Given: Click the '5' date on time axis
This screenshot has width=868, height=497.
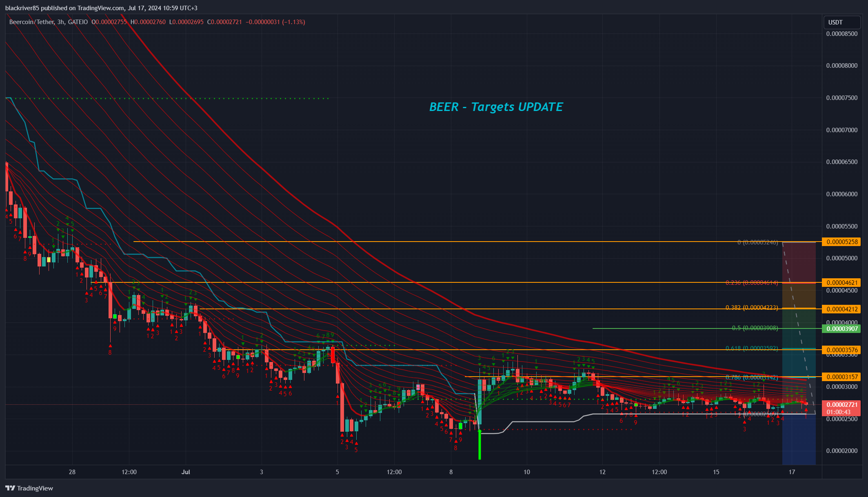Looking at the screenshot, I should (x=337, y=472).
